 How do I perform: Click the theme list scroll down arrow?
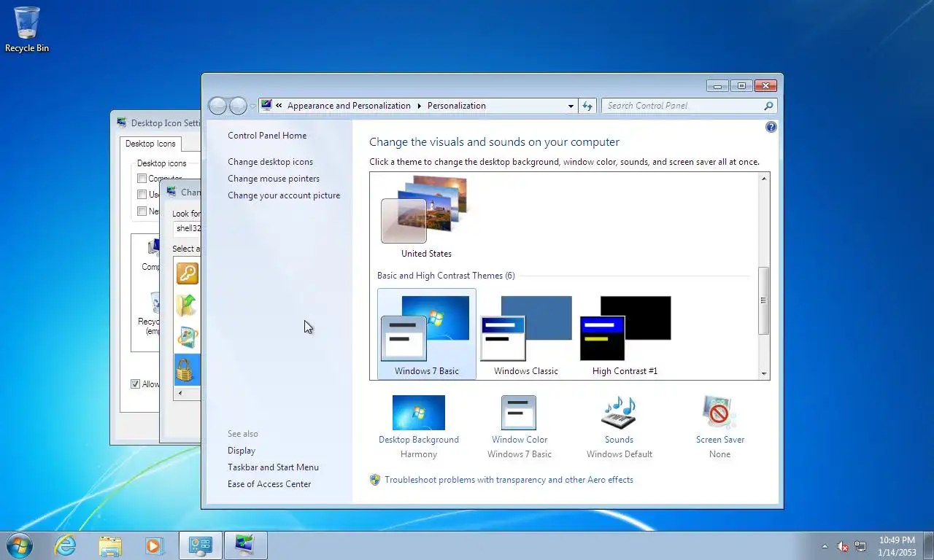pyautogui.click(x=764, y=374)
